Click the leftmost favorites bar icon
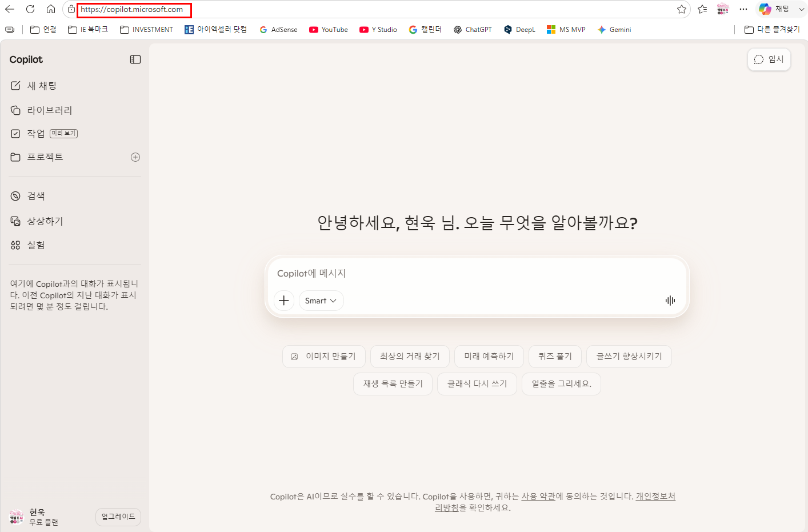808x532 pixels. pyautogui.click(x=10, y=30)
